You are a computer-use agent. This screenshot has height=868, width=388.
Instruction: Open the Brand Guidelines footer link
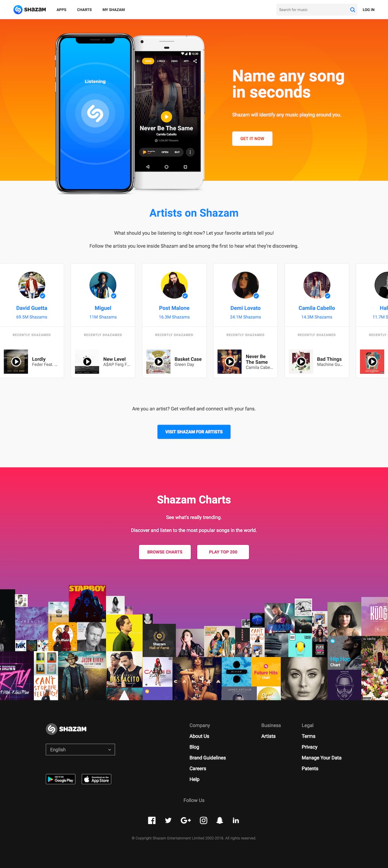pos(208,758)
